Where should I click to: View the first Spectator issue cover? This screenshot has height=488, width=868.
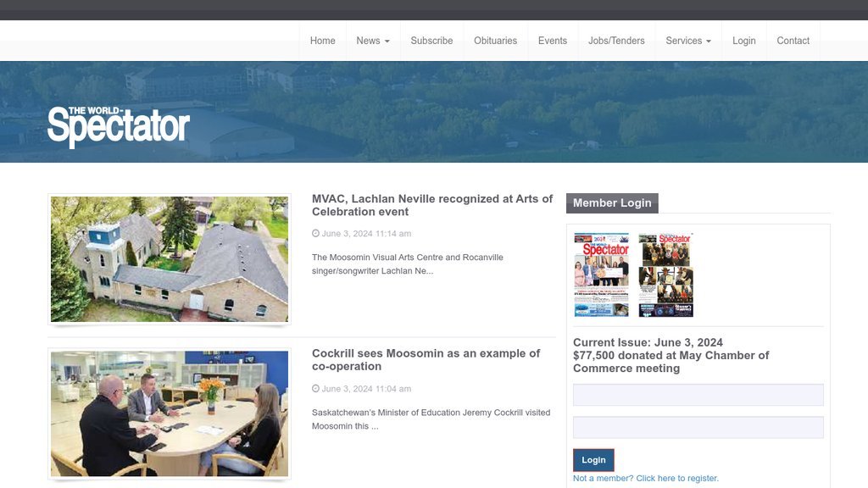601,275
